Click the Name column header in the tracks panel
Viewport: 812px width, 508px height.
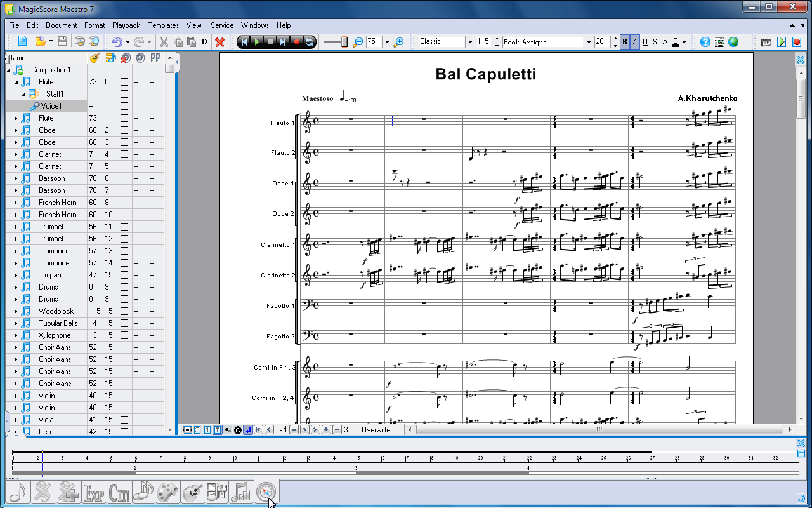[x=17, y=58]
